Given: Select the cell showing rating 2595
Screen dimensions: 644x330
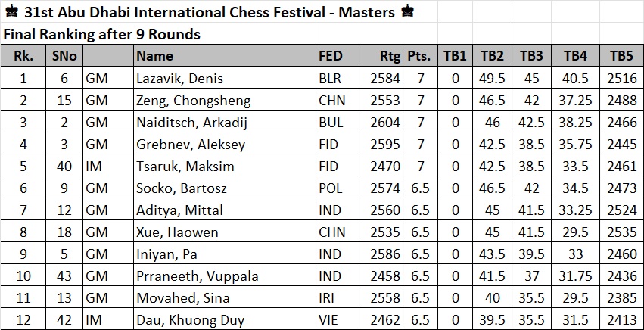Looking at the screenshot, I should point(381,144).
